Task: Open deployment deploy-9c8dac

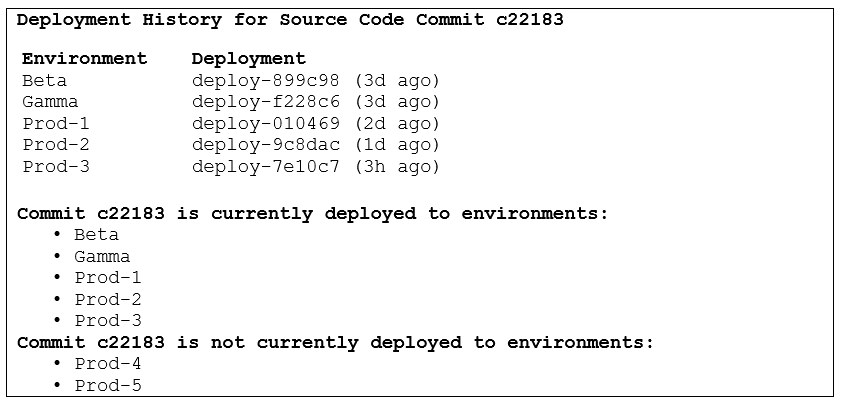Action: point(265,145)
